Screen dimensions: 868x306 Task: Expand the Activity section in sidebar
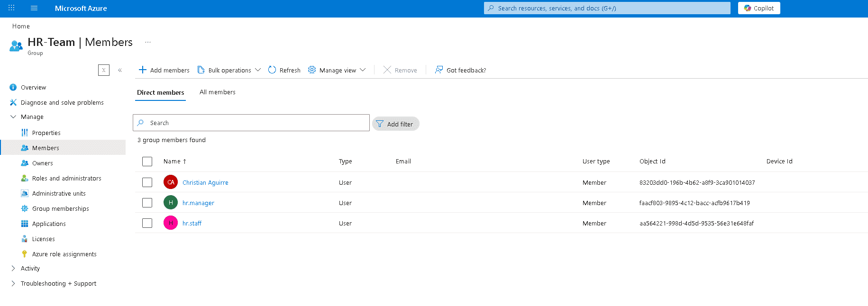click(x=13, y=269)
